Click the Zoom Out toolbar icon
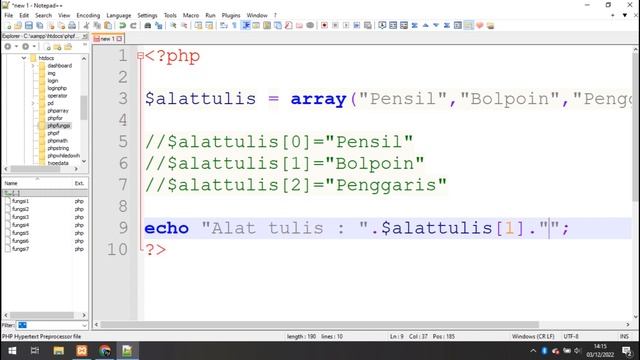 [x=184, y=26]
